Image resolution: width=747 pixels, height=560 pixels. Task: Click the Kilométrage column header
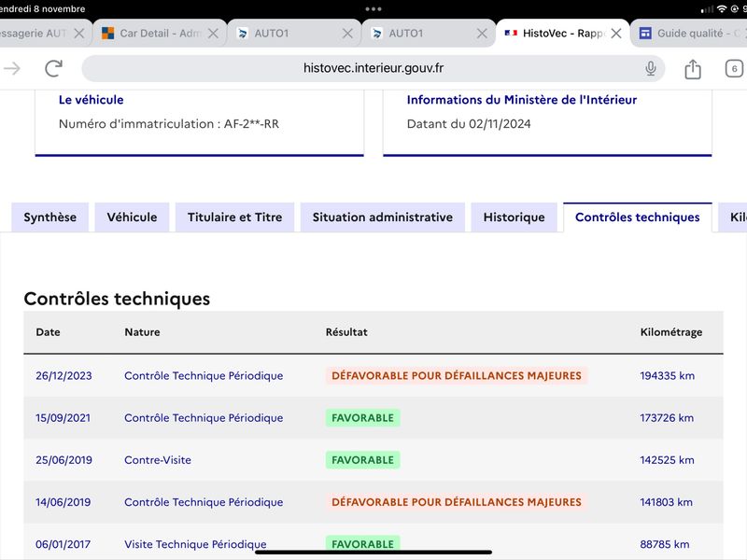point(670,332)
